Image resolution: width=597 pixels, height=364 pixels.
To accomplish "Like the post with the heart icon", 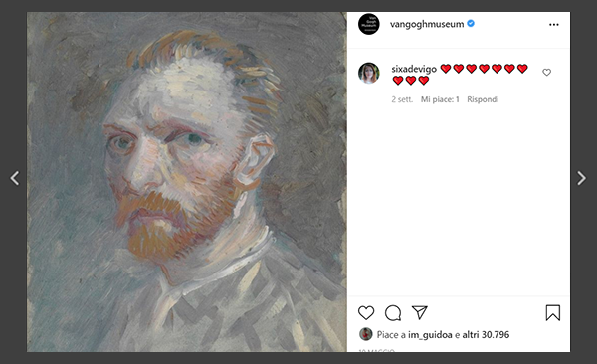I will click(366, 313).
